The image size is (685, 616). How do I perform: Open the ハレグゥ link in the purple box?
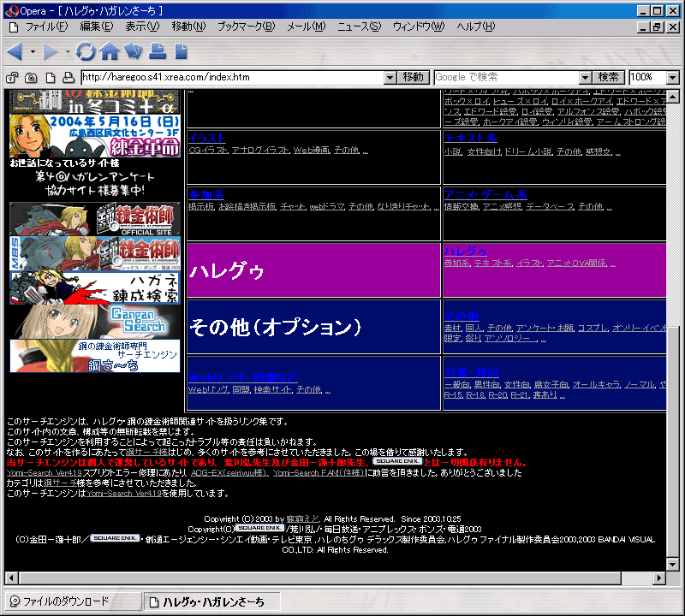coord(465,251)
